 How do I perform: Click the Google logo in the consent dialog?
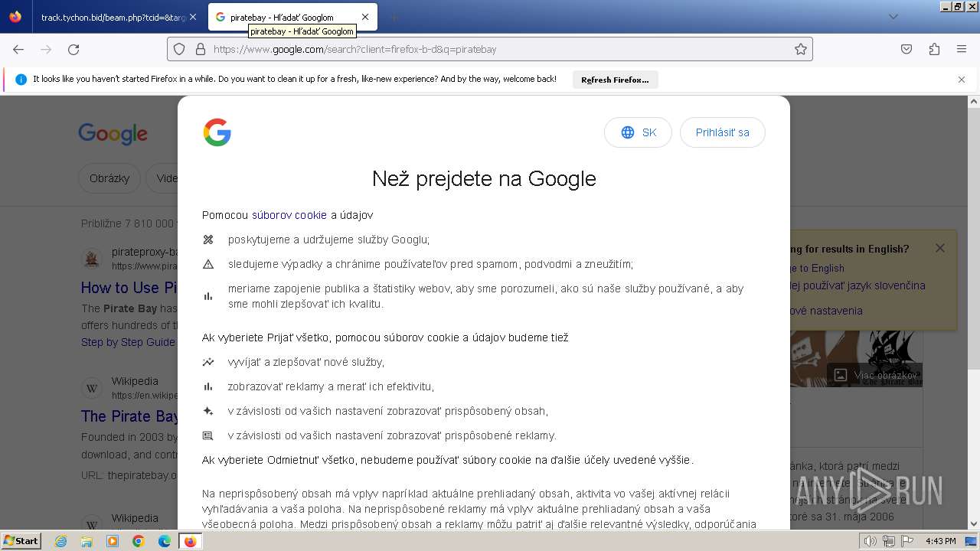point(217,132)
